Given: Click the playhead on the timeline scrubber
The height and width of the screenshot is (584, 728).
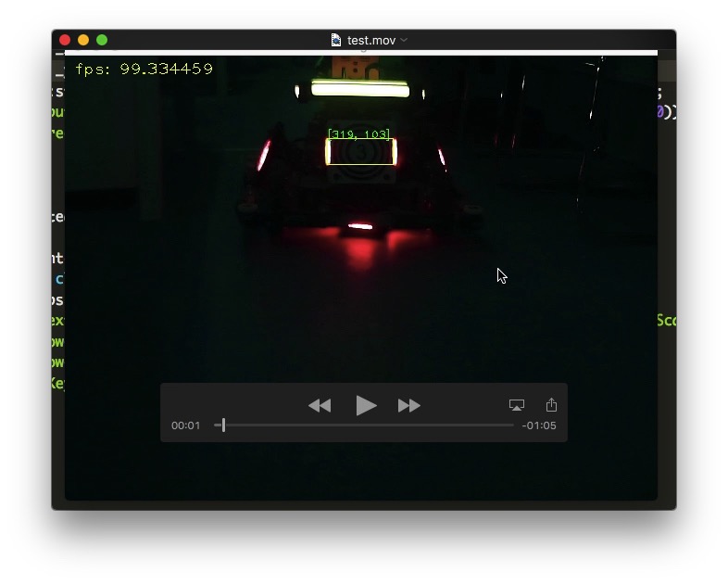Looking at the screenshot, I should click(x=223, y=425).
